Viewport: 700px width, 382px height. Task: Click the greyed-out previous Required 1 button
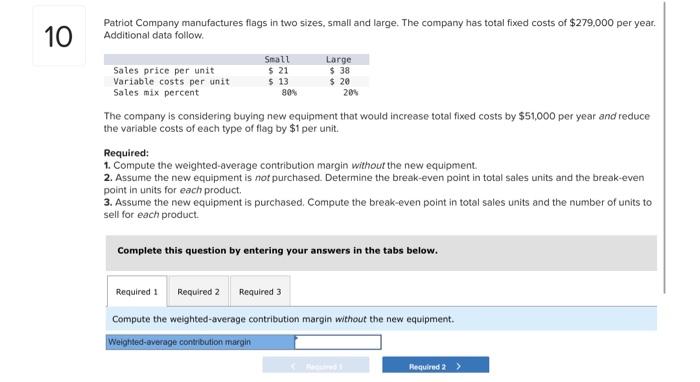tap(316, 365)
